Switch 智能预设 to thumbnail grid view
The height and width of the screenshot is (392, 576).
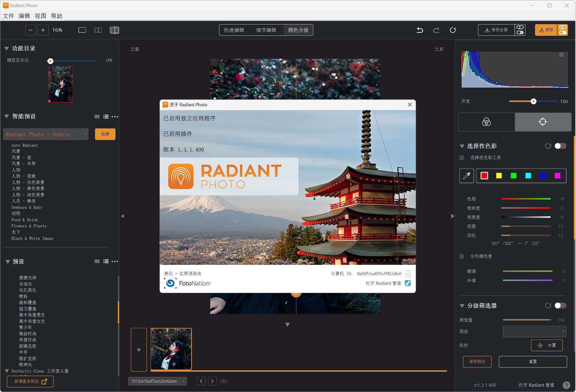pos(97,117)
